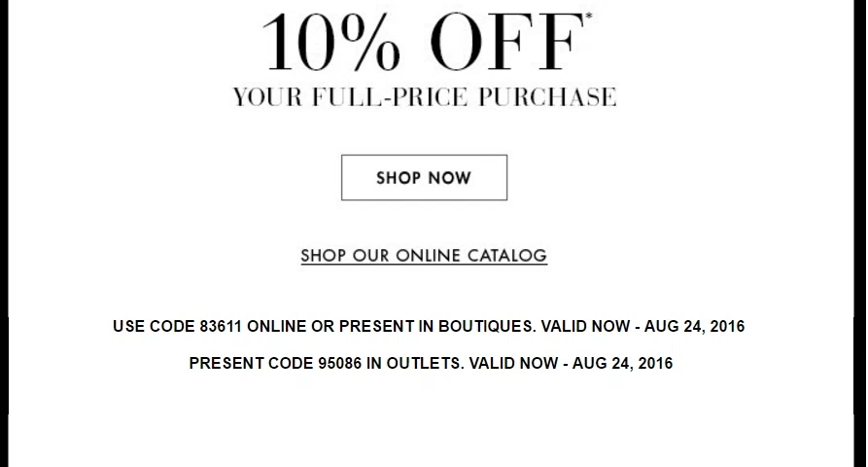Click the asterisk after the word OFF
The image size is (868, 467).
point(588,17)
